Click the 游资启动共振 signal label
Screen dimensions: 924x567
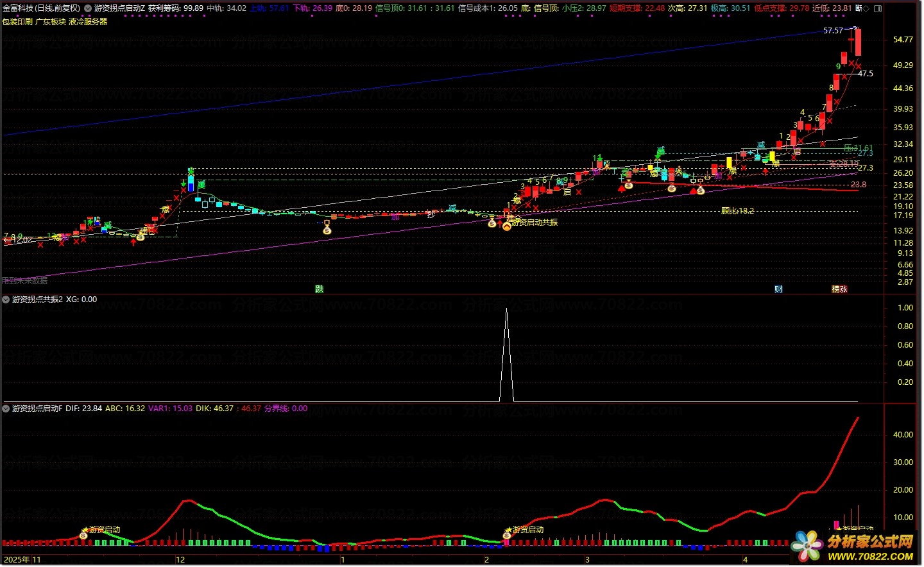tap(535, 223)
